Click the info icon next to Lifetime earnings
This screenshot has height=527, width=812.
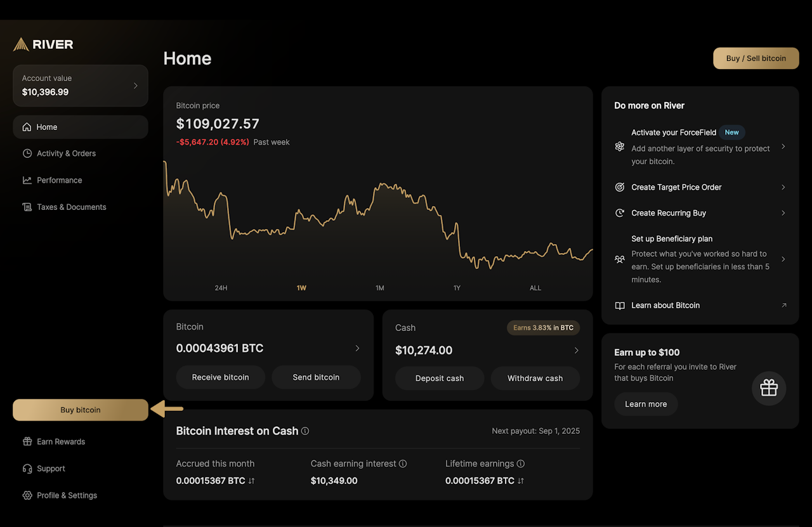point(521,464)
